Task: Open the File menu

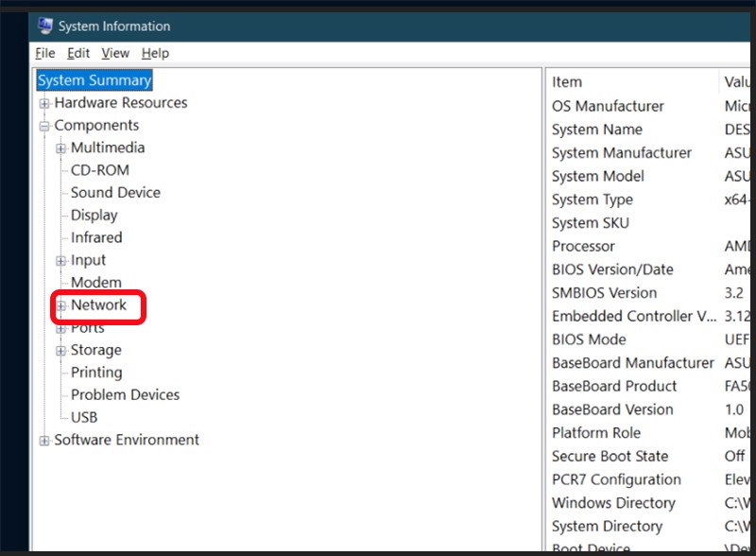Action: (44, 53)
